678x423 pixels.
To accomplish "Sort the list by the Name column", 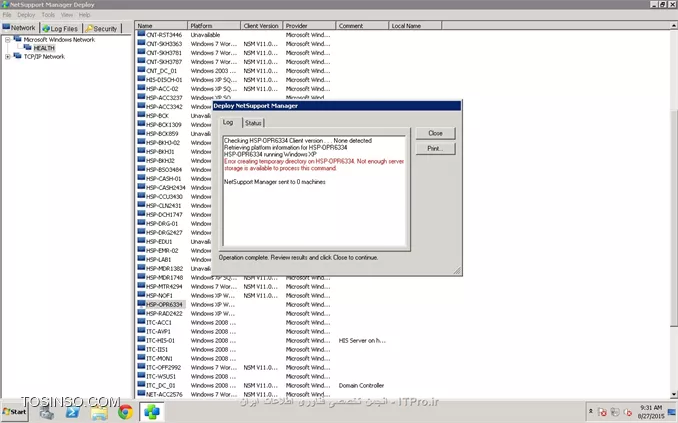I will pos(161,26).
